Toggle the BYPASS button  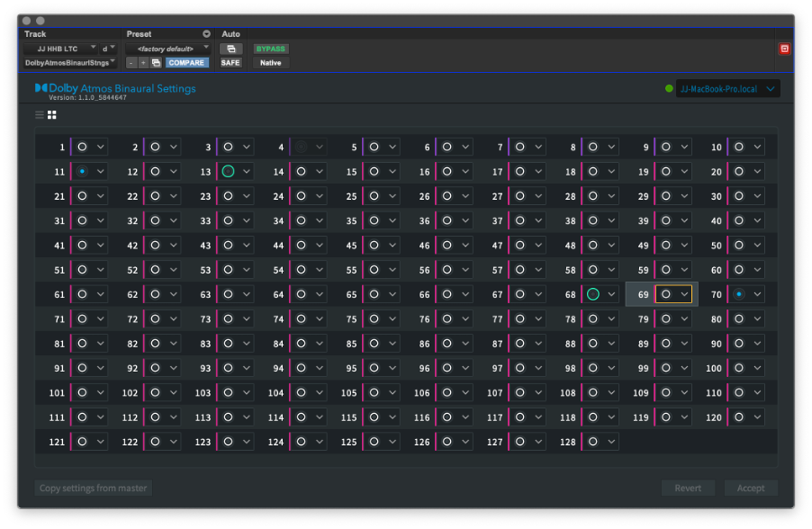tap(271, 49)
